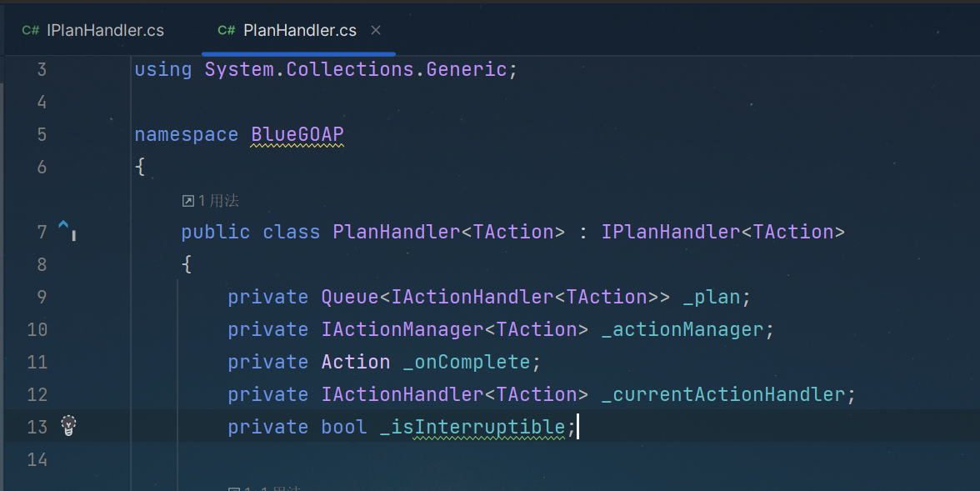Click the BlueGOAP namespace name
The height and width of the screenshot is (491, 980).
click(x=297, y=134)
